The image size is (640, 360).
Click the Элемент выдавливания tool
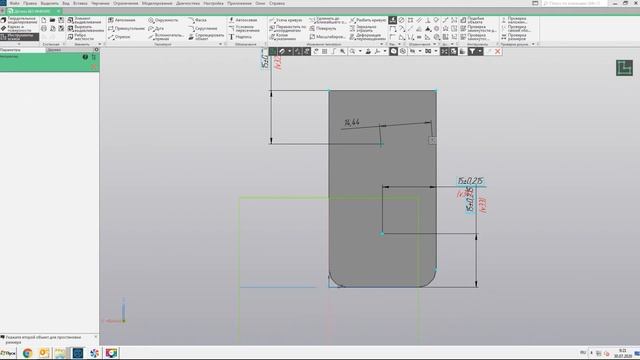coord(85,20)
